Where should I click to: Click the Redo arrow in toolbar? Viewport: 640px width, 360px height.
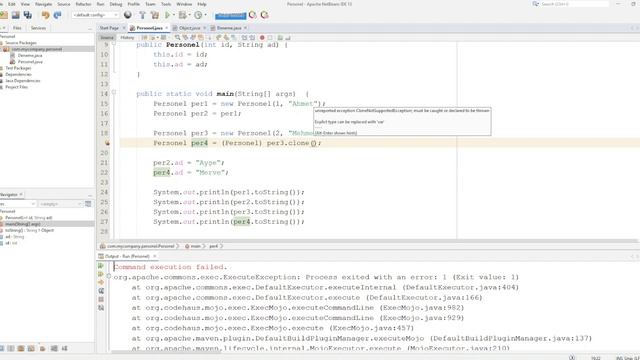click(x=57, y=15)
